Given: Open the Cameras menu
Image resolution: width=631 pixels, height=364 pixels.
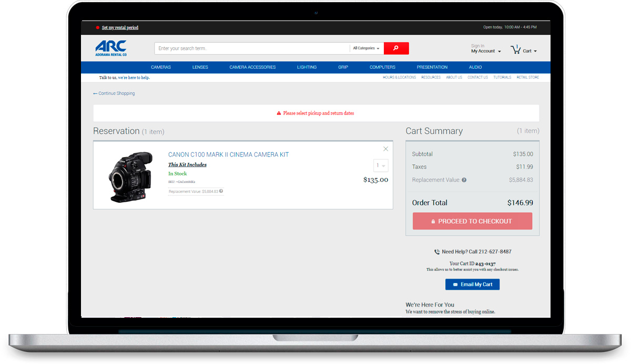Looking at the screenshot, I should coord(161,67).
